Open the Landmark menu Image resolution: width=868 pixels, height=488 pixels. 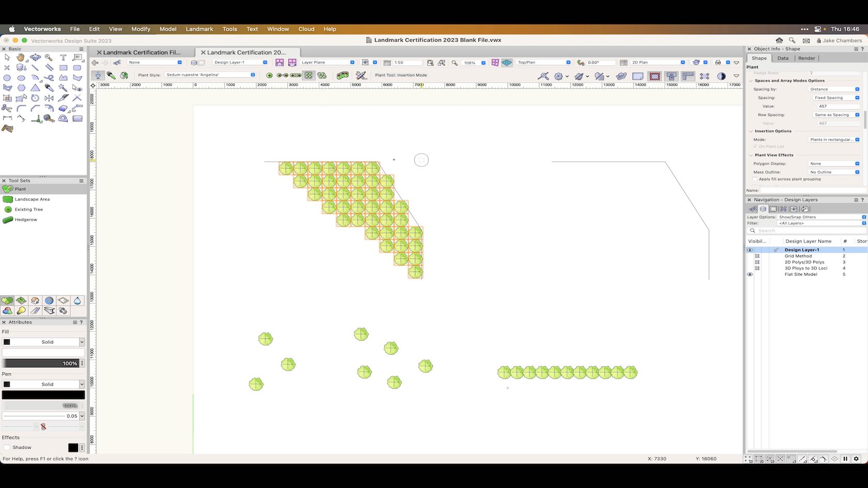(x=199, y=29)
